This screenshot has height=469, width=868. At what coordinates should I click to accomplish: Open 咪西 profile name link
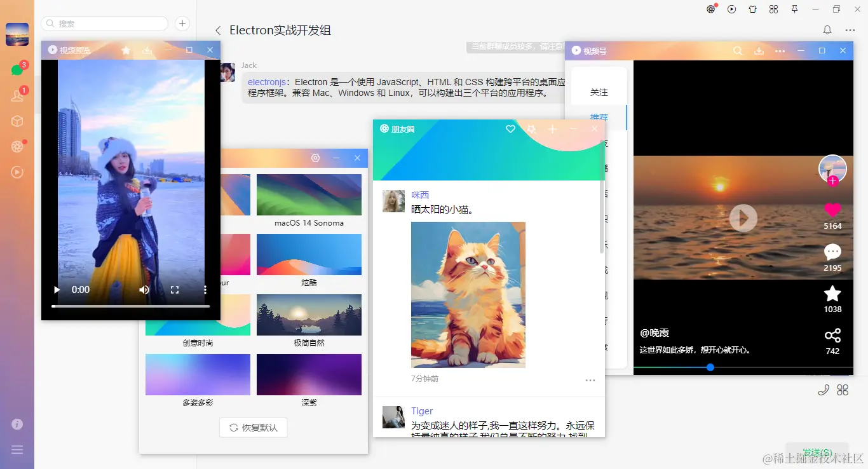pyautogui.click(x=420, y=195)
